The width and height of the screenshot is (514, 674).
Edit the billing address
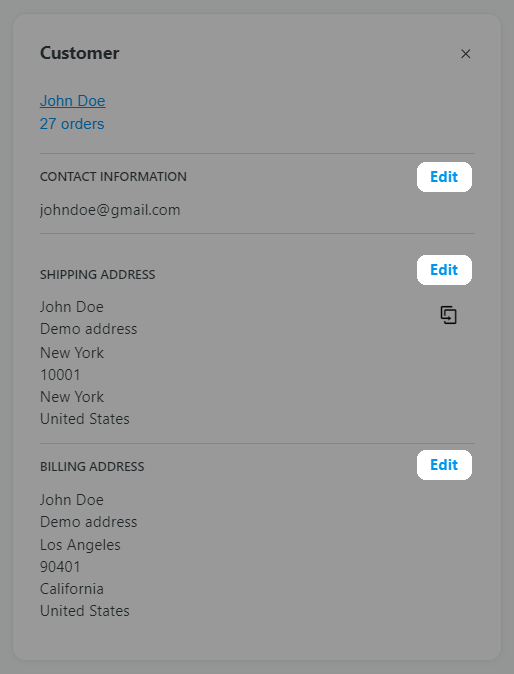pyautogui.click(x=444, y=465)
